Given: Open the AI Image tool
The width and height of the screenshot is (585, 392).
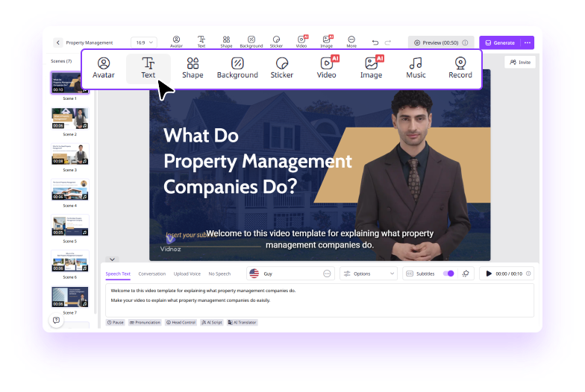Looking at the screenshot, I should tap(371, 68).
